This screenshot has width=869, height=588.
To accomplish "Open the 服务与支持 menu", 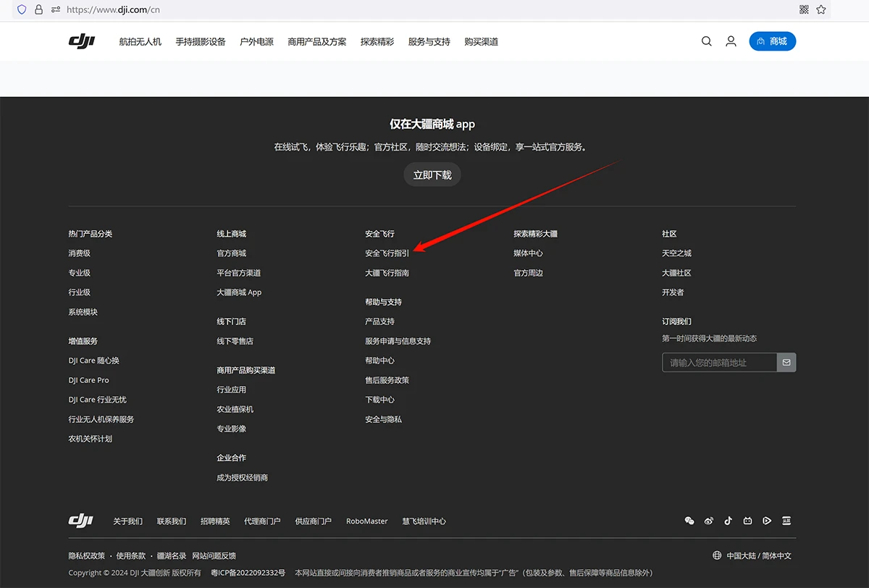I will coord(429,42).
